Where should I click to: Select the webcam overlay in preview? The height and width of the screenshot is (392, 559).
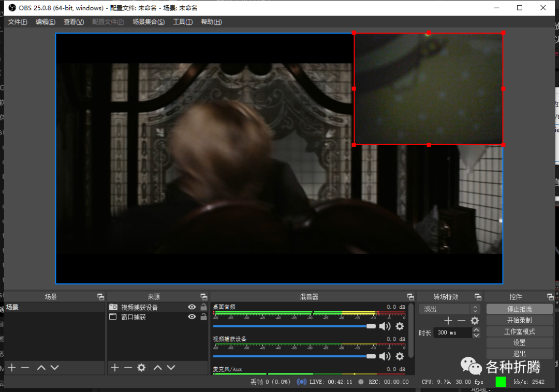[429, 88]
